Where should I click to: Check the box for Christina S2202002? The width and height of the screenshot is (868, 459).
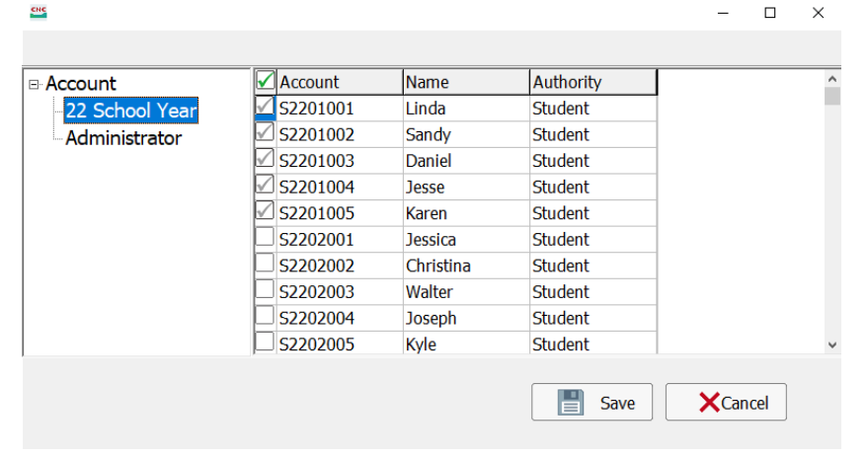pos(265,263)
